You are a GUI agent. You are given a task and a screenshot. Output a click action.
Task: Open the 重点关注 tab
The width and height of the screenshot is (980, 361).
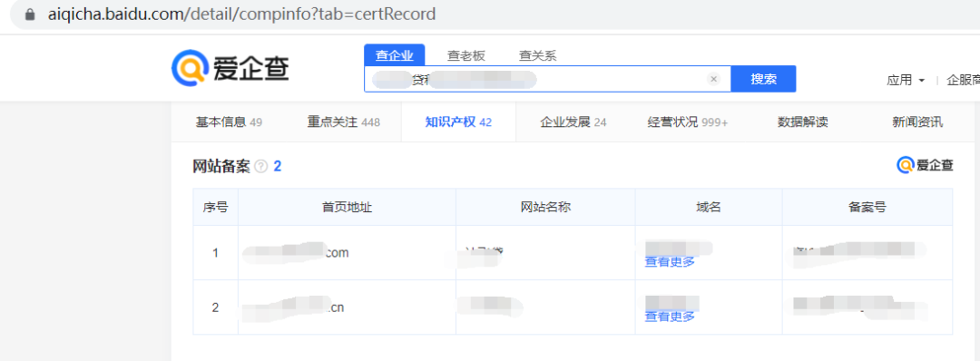(x=343, y=122)
